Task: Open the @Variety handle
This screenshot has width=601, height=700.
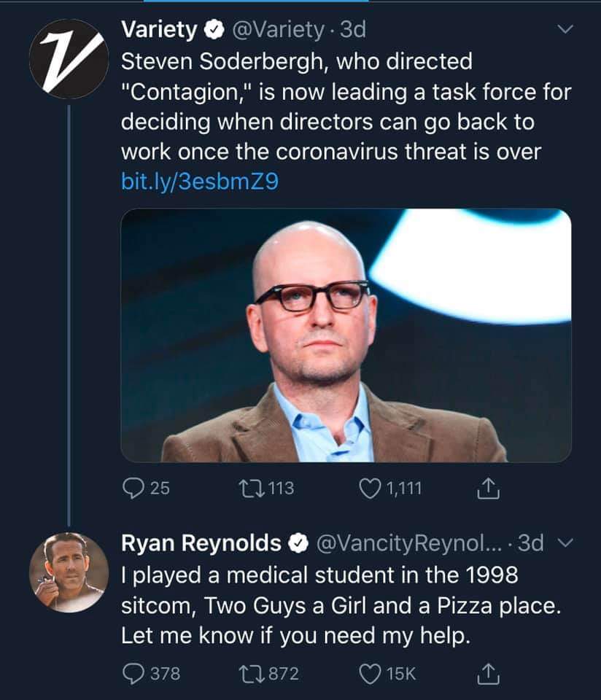Action: click(278, 30)
